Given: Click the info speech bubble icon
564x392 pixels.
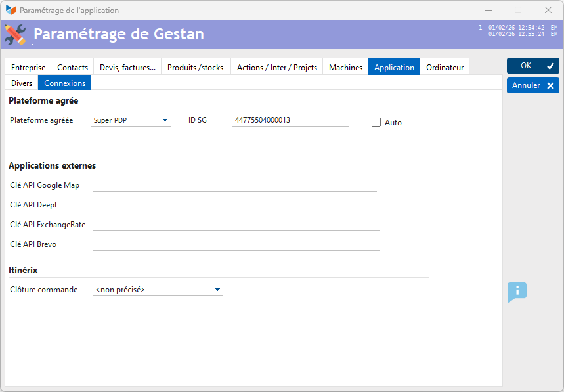Looking at the screenshot, I should click(517, 292).
